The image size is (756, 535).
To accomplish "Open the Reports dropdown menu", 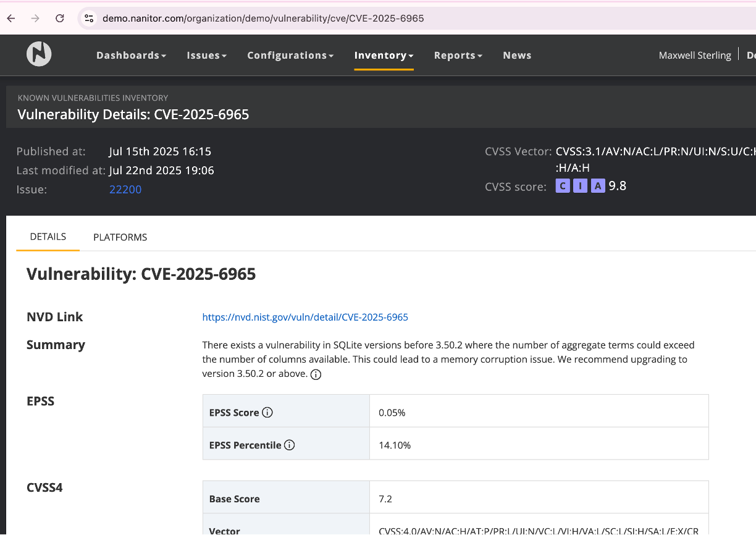I will coord(458,56).
